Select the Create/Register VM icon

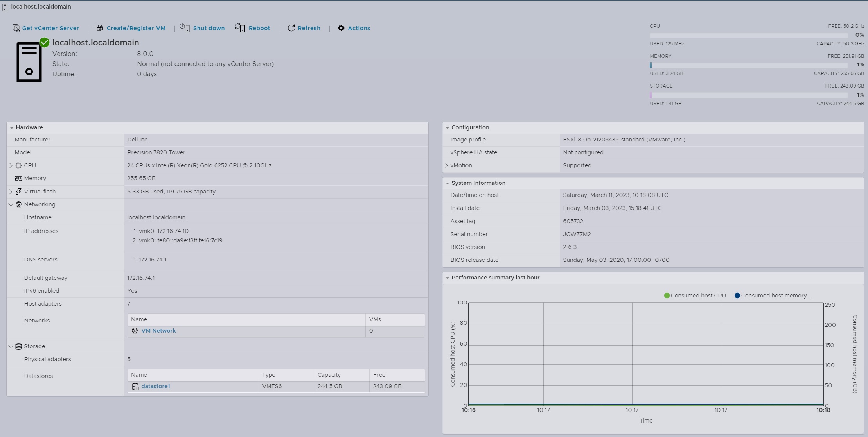[98, 28]
